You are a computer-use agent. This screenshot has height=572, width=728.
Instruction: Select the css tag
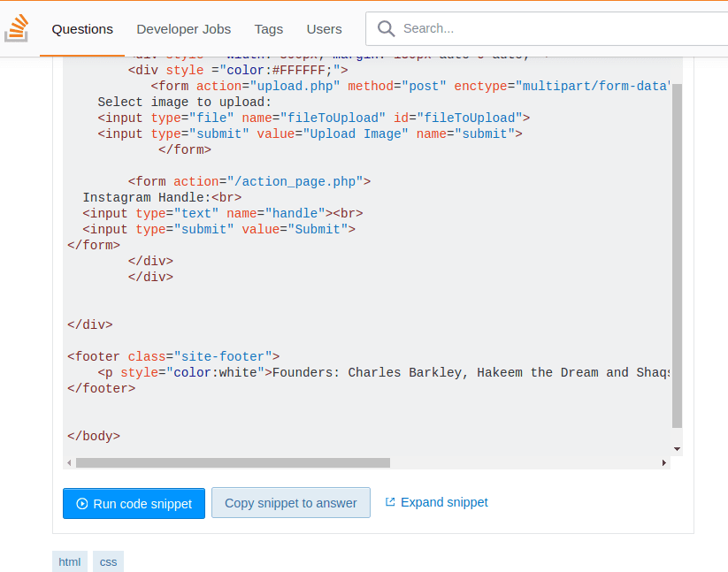(x=108, y=561)
